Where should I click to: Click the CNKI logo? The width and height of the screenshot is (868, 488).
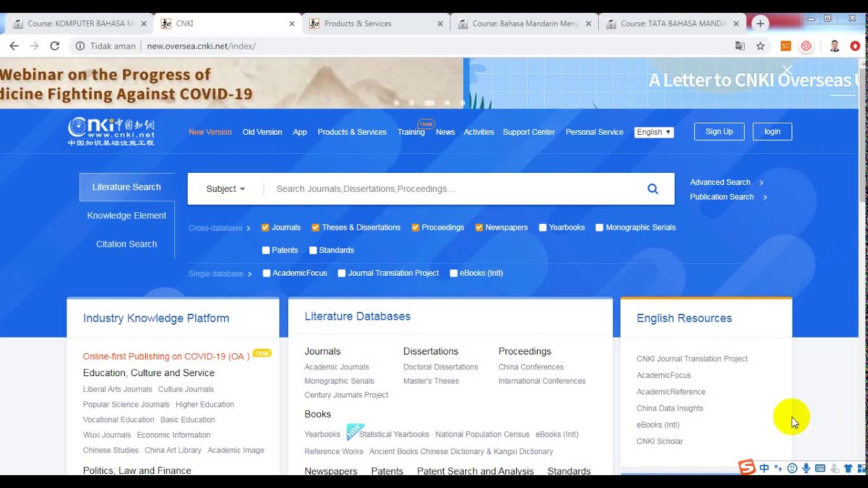point(111,131)
